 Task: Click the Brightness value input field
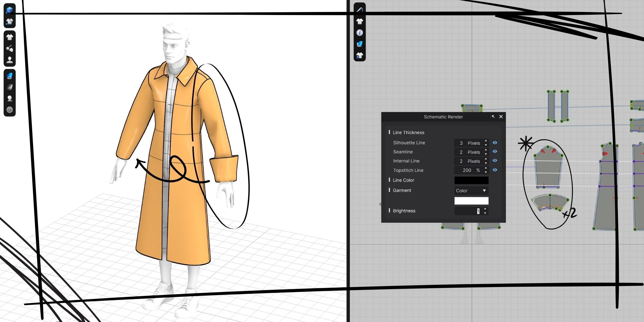click(x=469, y=211)
